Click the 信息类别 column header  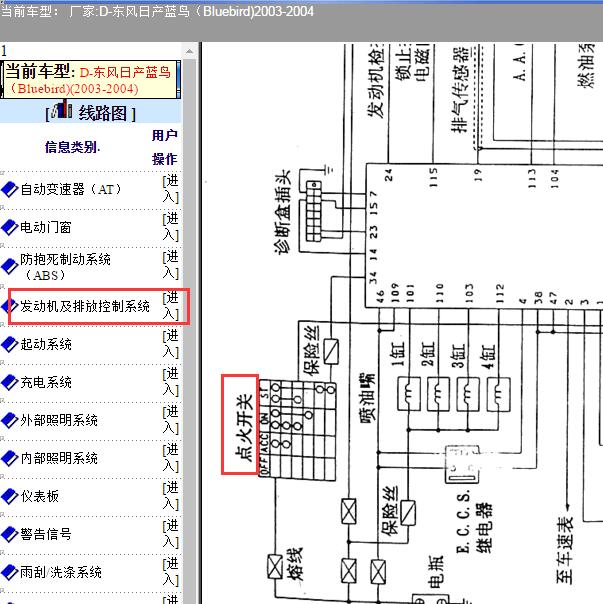click(72, 147)
